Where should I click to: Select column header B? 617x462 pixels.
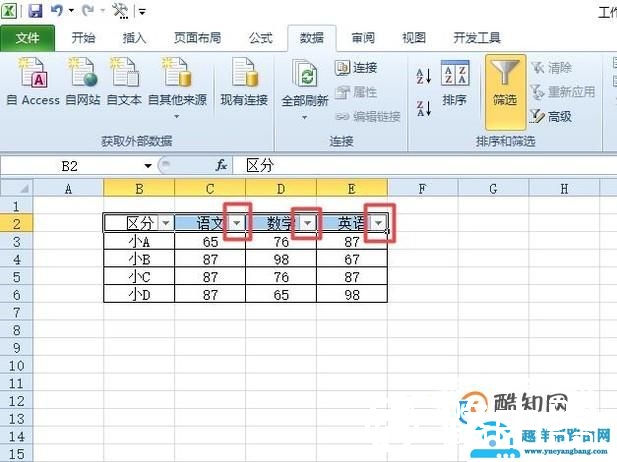point(139,188)
